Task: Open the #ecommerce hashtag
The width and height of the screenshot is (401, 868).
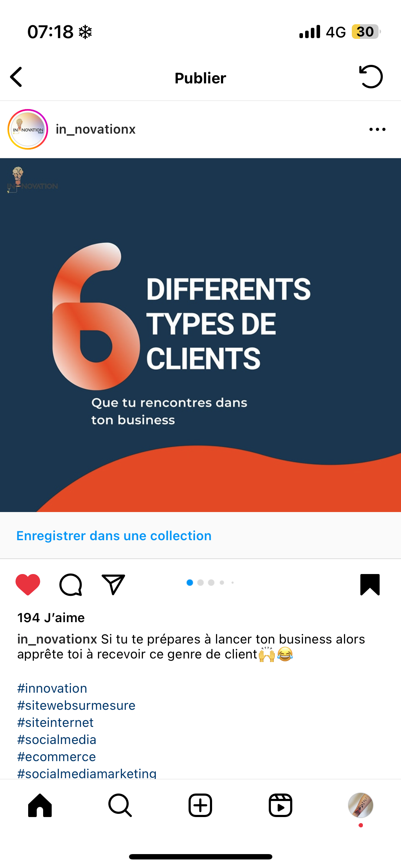Action: tap(57, 757)
